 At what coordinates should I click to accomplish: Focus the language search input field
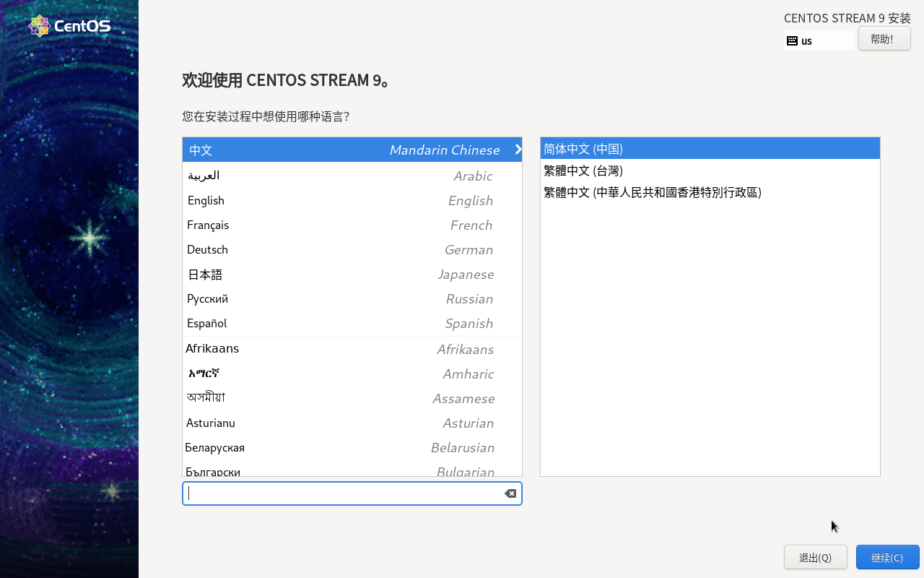coord(352,493)
